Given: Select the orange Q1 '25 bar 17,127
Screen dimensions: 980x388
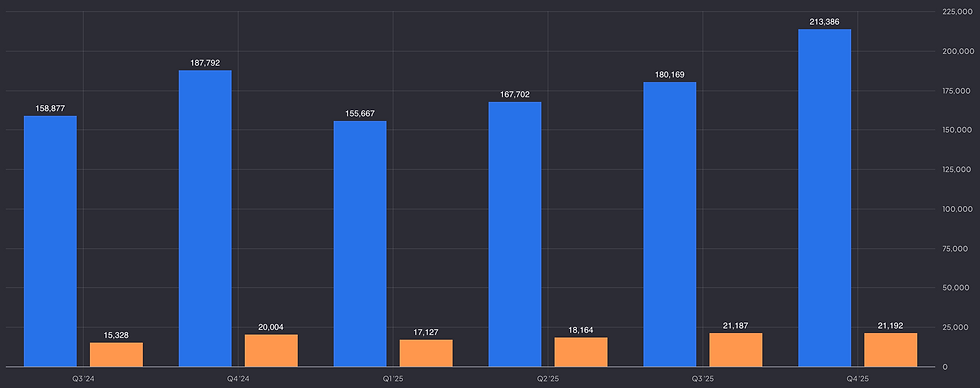Looking at the screenshot, I should tap(426, 353).
